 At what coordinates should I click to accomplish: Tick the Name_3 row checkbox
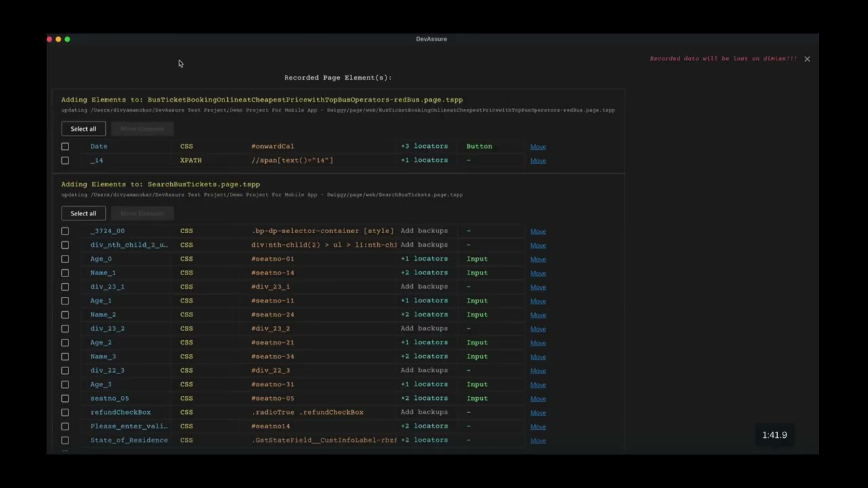[65, 357]
